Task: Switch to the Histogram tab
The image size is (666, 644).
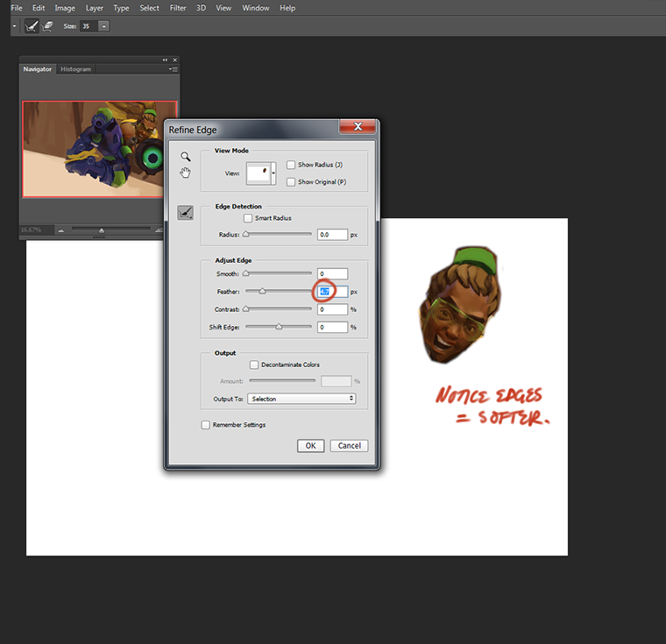Action: point(75,69)
